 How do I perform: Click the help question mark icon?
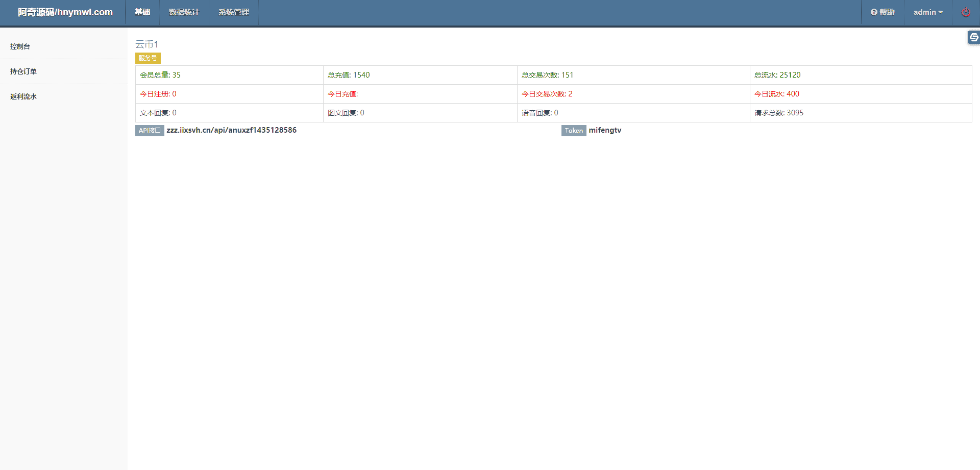(x=874, y=12)
